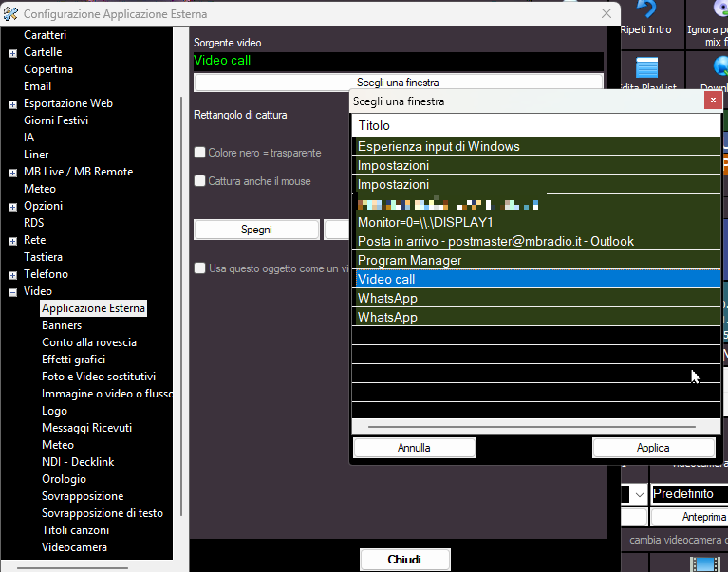Click the Anteprima button in background window
The width and height of the screenshot is (728, 572).
[689, 517]
